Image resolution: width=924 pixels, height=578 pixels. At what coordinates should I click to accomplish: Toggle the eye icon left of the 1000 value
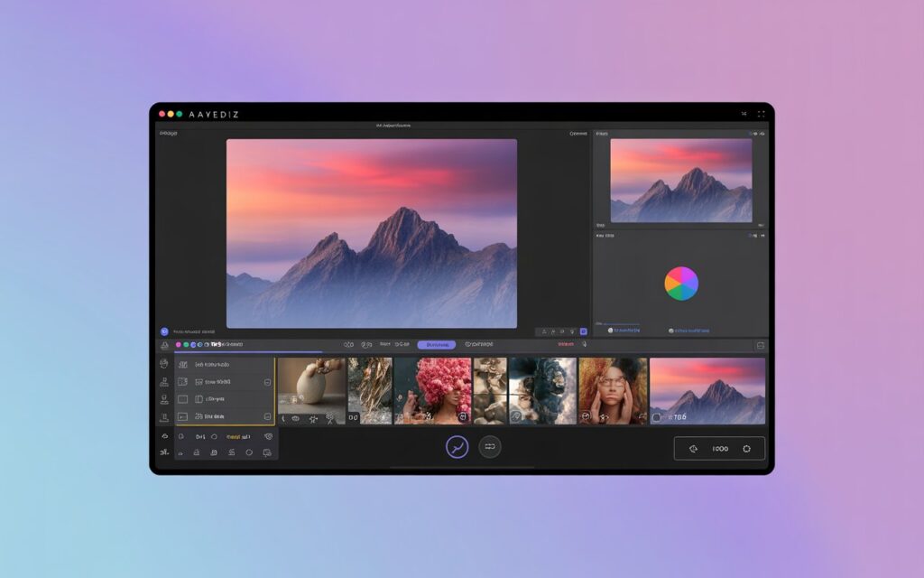pyautogui.click(x=693, y=449)
